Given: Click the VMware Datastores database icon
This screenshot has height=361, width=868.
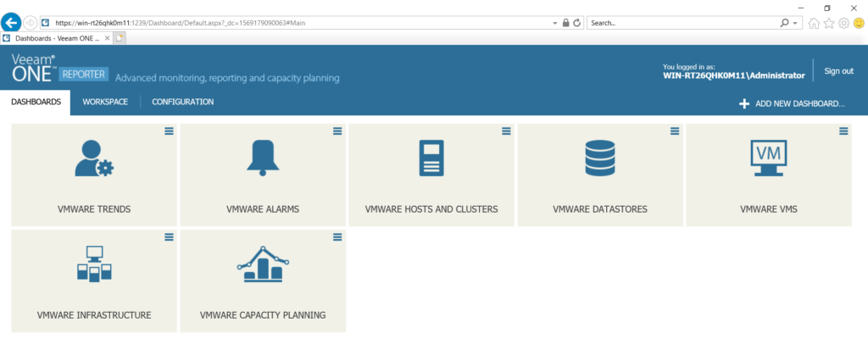Looking at the screenshot, I should (x=599, y=158).
